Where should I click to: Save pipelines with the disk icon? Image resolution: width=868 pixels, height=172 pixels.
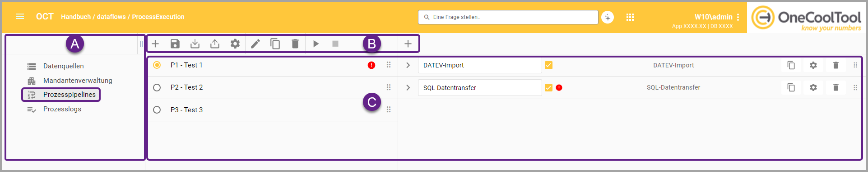175,44
